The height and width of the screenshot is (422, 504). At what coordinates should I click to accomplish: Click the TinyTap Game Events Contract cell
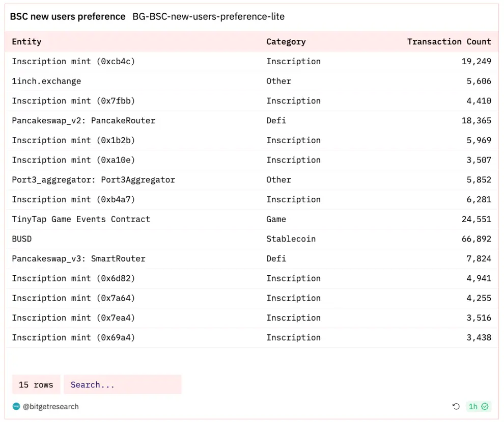tap(81, 219)
